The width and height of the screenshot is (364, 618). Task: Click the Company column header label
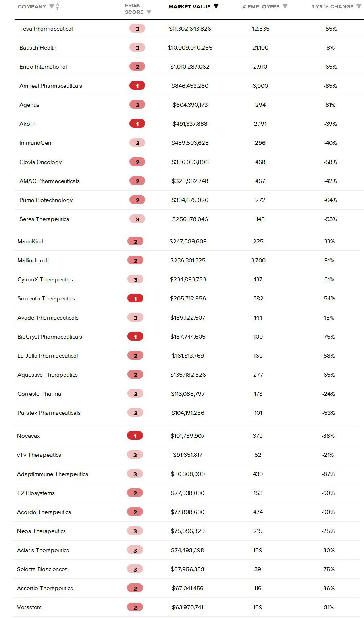[32, 7]
